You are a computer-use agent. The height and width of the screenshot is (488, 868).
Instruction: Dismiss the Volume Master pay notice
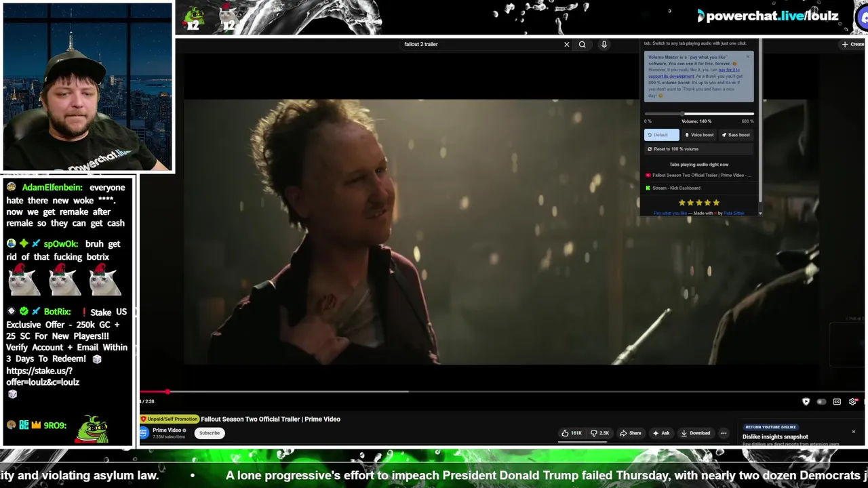(x=748, y=57)
